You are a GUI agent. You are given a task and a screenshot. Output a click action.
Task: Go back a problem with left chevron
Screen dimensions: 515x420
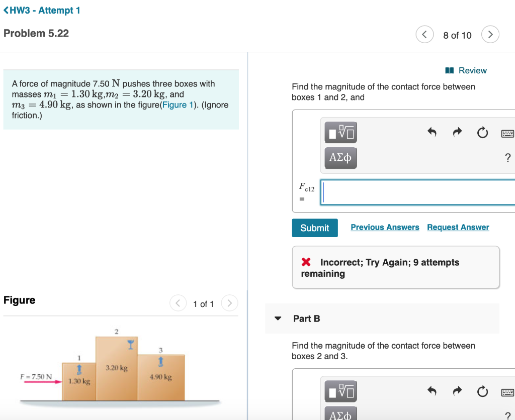[x=424, y=34]
